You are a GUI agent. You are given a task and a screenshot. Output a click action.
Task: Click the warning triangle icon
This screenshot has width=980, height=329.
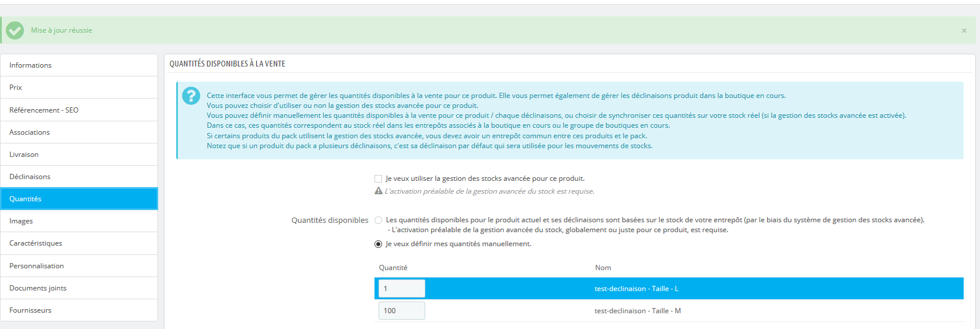click(378, 191)
